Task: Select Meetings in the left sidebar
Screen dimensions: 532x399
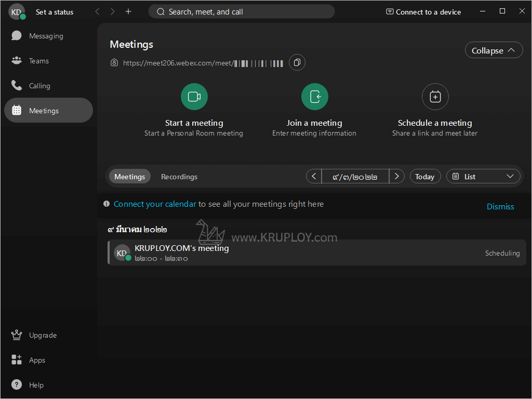Action: coord(48,110)
